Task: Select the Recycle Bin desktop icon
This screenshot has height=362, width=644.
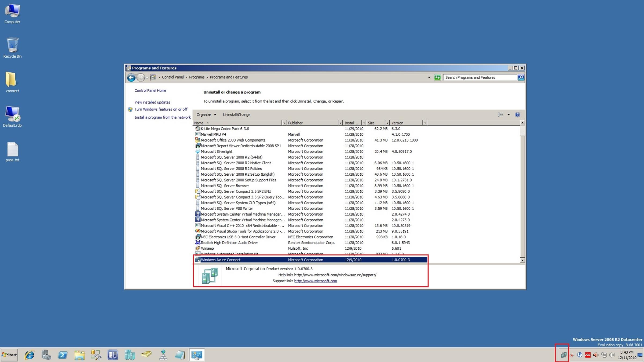Action: (x=12, y=48)
